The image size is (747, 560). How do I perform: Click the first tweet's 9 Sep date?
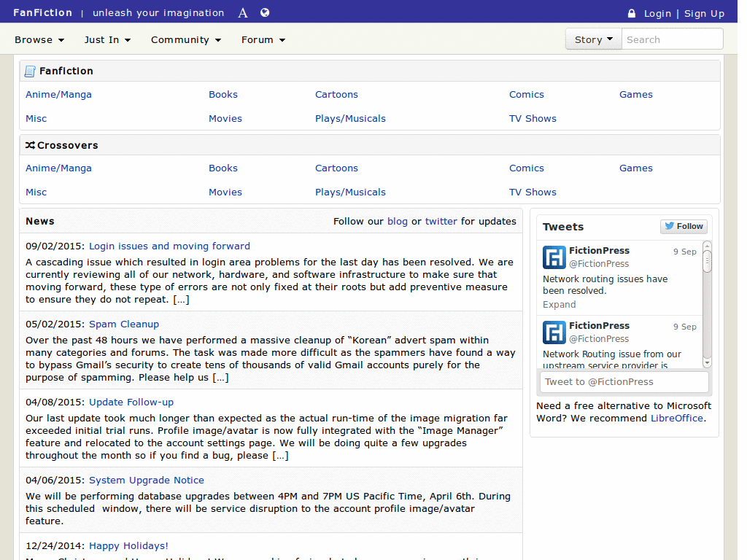coord(684,252)
